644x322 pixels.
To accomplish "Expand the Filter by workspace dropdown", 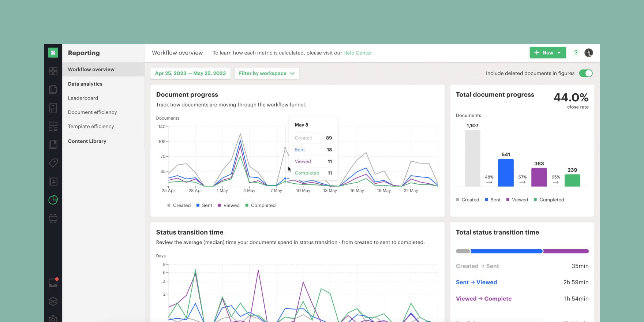I will 266,73.
